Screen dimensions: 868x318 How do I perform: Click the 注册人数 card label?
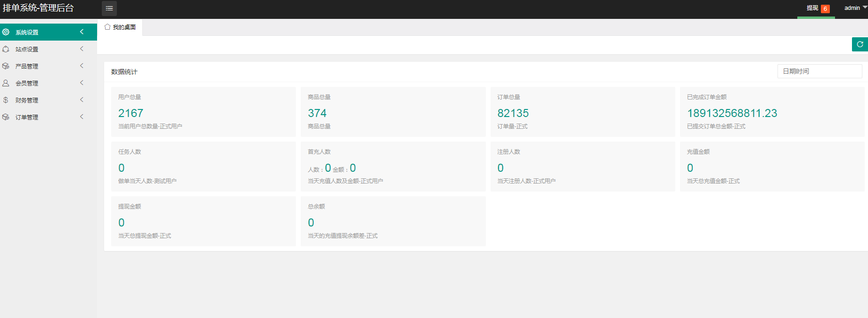coord(509,152)
